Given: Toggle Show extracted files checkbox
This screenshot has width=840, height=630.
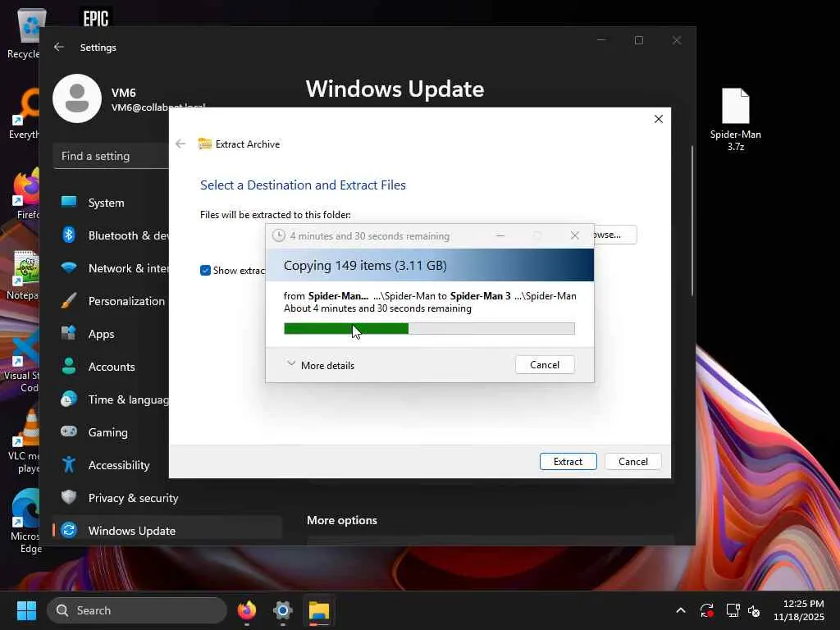Looking at the screenshot, I should tap(205, 271).
